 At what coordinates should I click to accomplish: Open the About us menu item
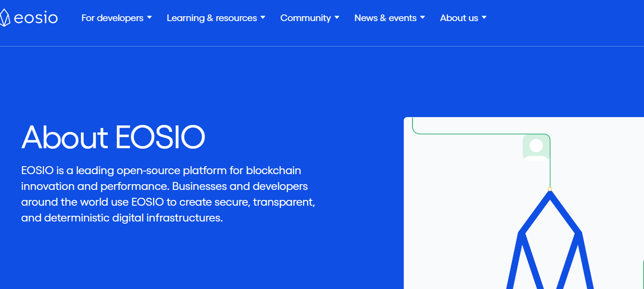(459, 18)
